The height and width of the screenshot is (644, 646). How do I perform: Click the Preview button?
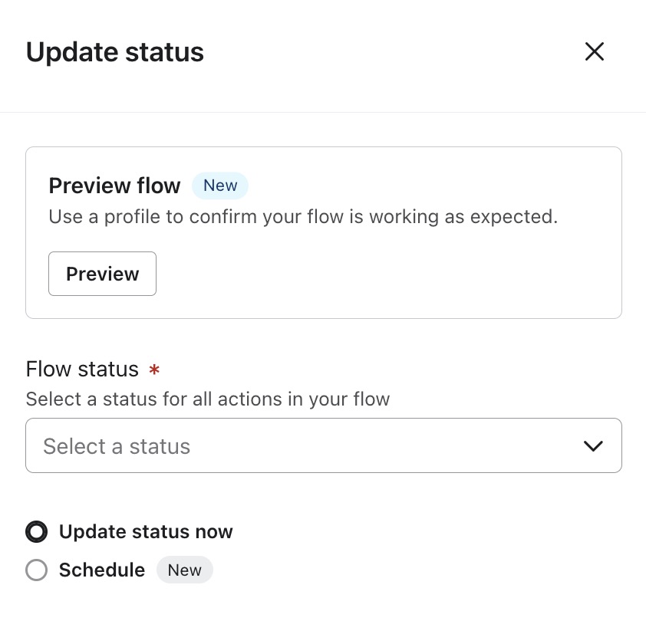[102, 274]
